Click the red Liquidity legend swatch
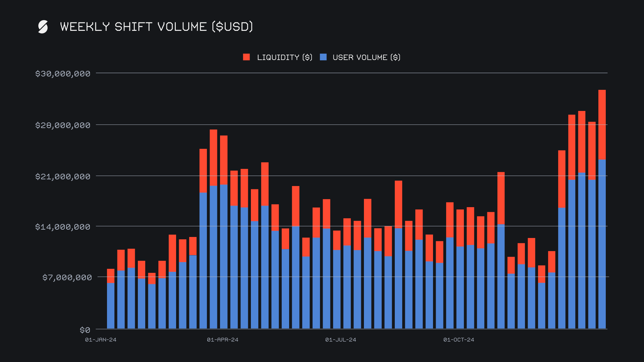 [247, 57]
